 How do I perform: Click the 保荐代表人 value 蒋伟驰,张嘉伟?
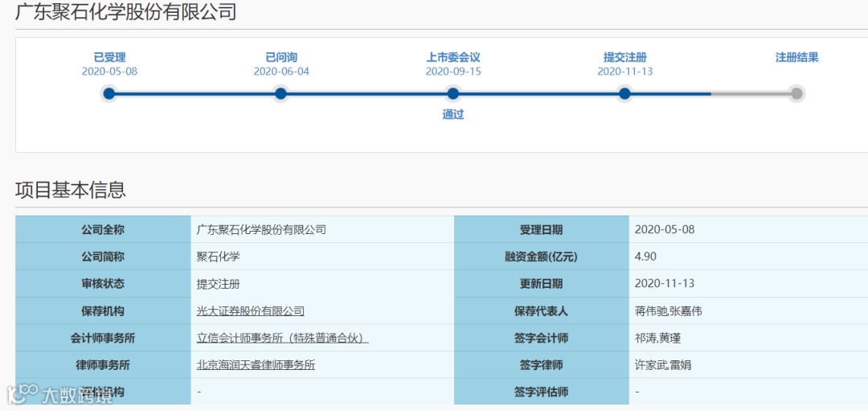668,310
